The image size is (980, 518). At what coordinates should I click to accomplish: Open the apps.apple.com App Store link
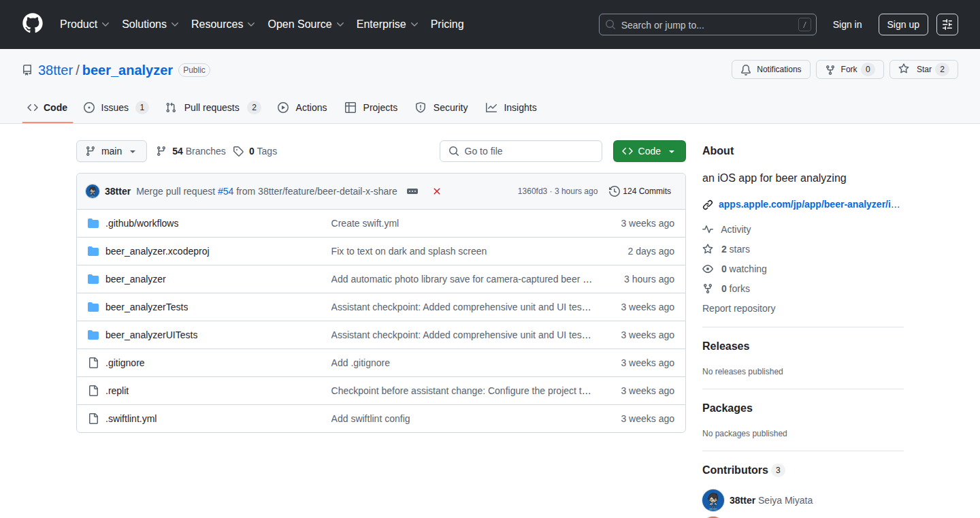click(809, 204)
